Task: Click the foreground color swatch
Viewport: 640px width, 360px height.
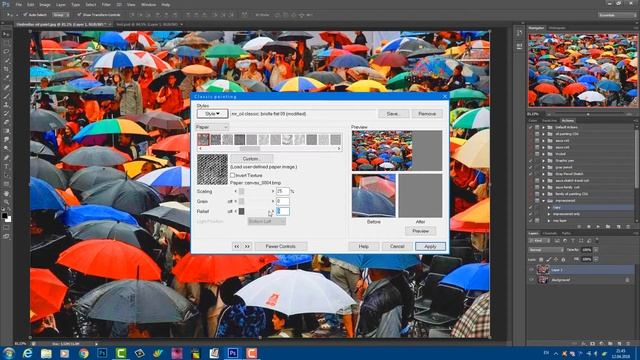Action: pyautogui.click(x=4, y=215)
